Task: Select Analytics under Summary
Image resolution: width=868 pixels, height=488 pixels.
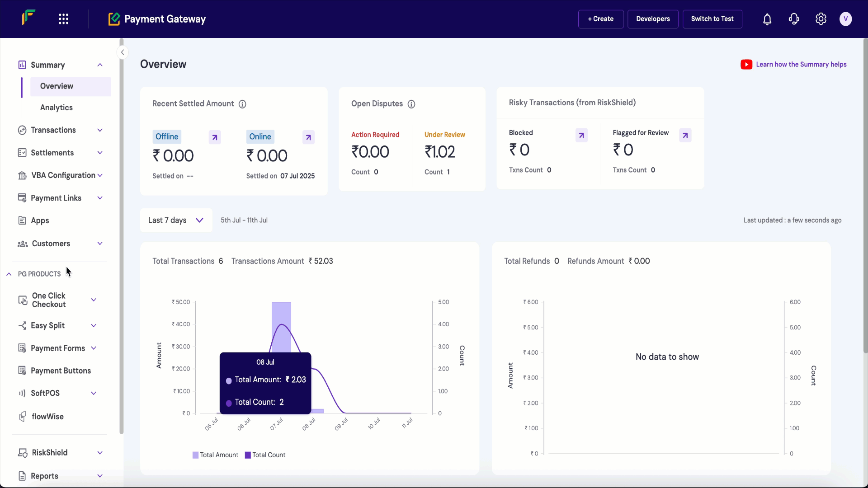Action: pos(57,108)
